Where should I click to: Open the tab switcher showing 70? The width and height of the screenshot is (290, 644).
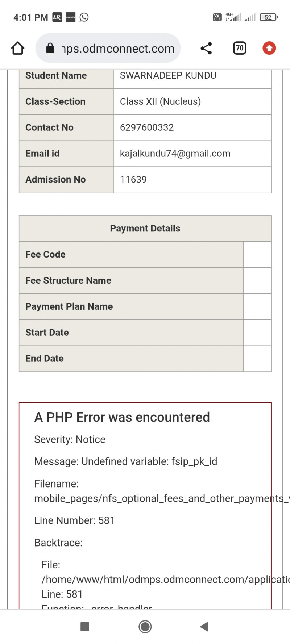pos(240,48)
